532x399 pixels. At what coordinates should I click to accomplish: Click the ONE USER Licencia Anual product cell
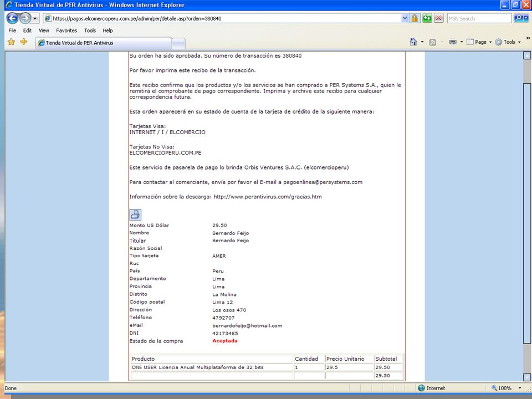click(x=212, y=367)
